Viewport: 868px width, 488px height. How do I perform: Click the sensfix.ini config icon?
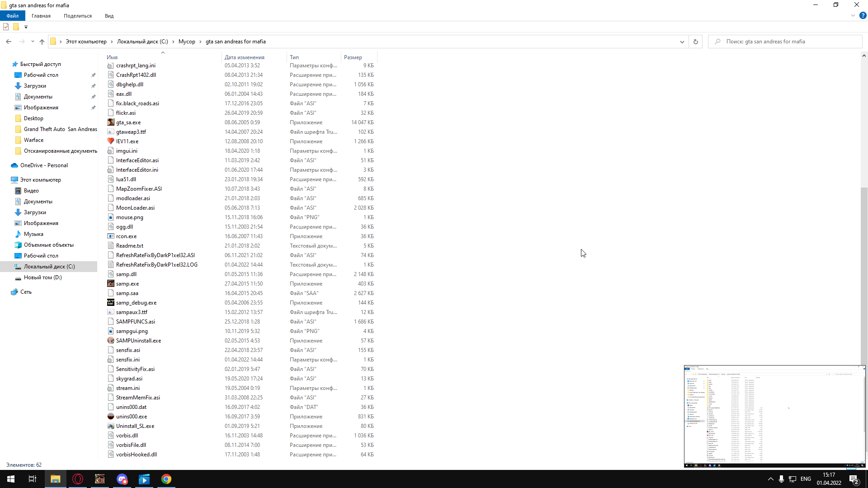click(x=111, y=360)
